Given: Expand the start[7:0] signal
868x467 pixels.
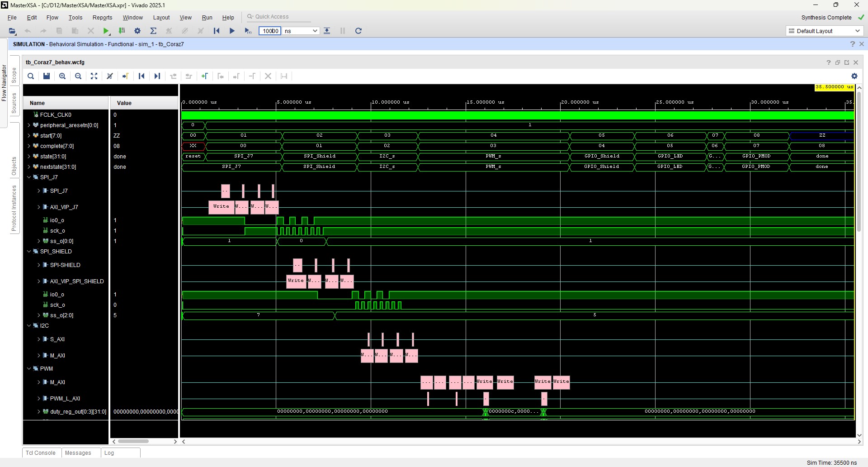Looking at the screenshot, I should pos(29,135).
